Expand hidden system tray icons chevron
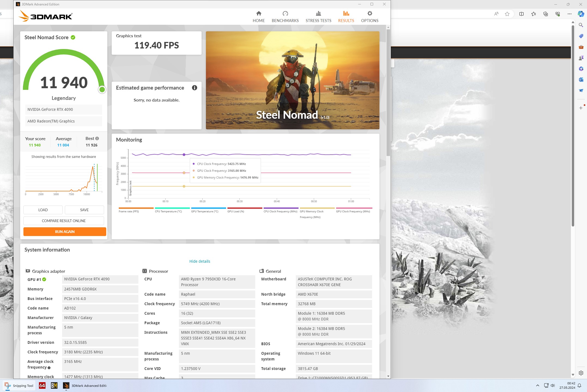This screenshot has height=392, width=587. point(537,385)
